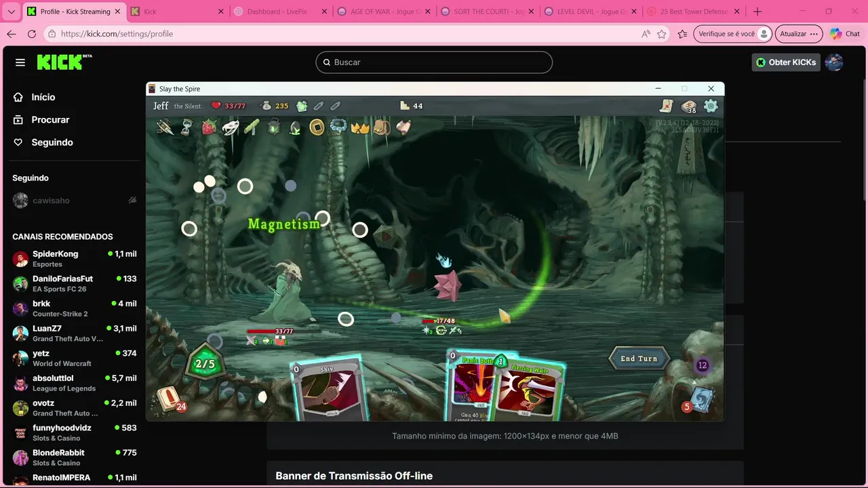Switch to the Dashboard - LivePix tab

tap(279, 12)
